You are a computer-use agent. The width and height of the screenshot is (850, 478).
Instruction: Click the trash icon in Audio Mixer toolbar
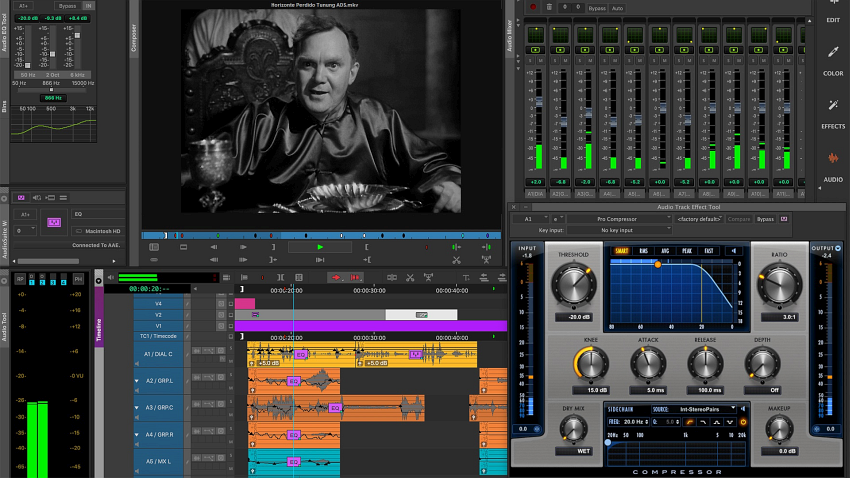coord(549,7)
